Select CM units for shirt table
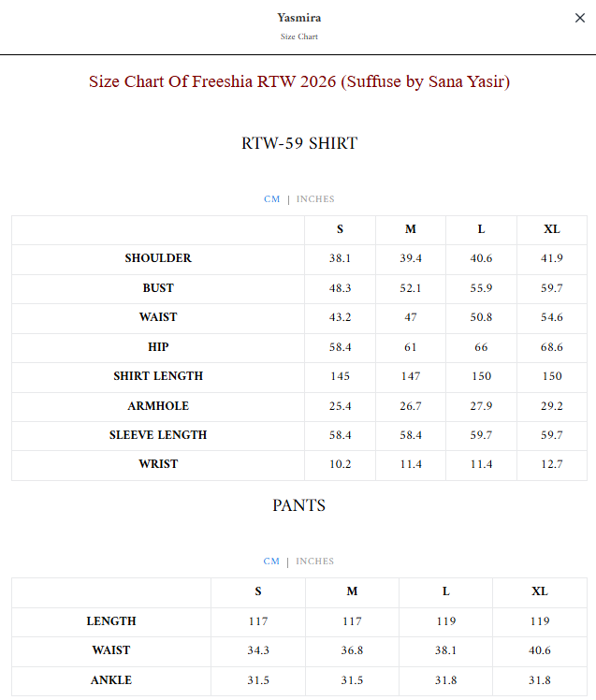Image resolution: width=596 pixels, height=700 pixels. click(272, 199)
